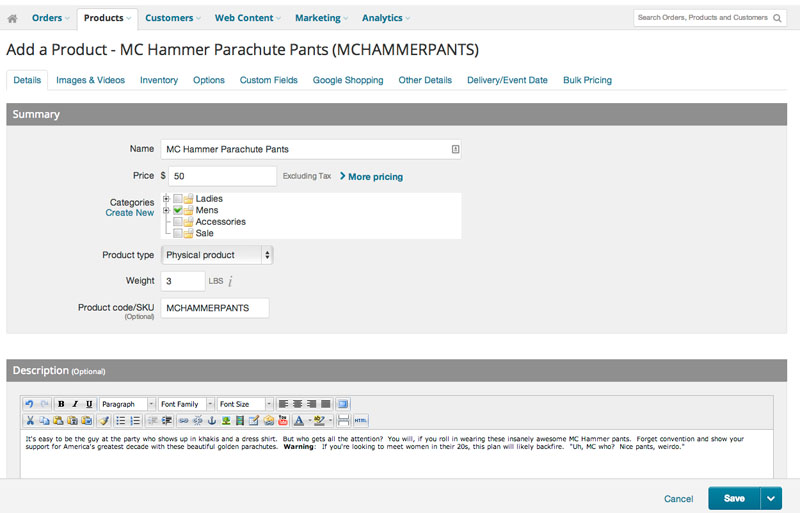Open the Products menu
The image size is (800, 513).
click(107, 18)
